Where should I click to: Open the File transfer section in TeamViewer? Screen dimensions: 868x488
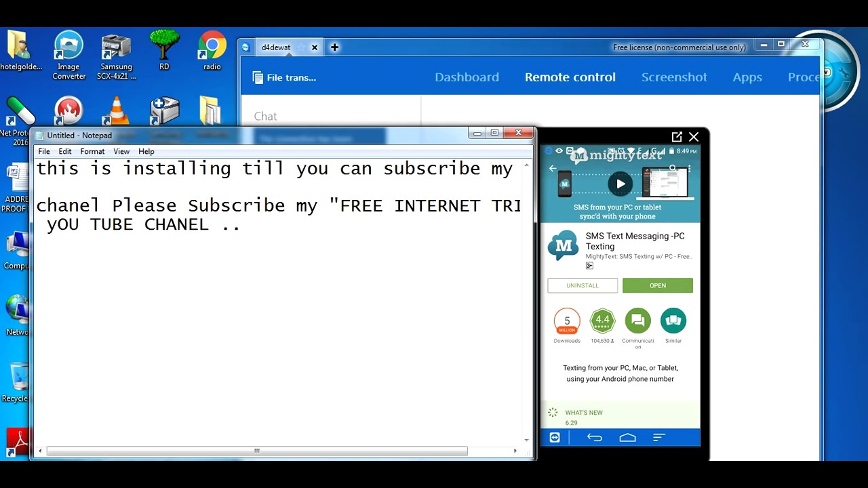284,77
